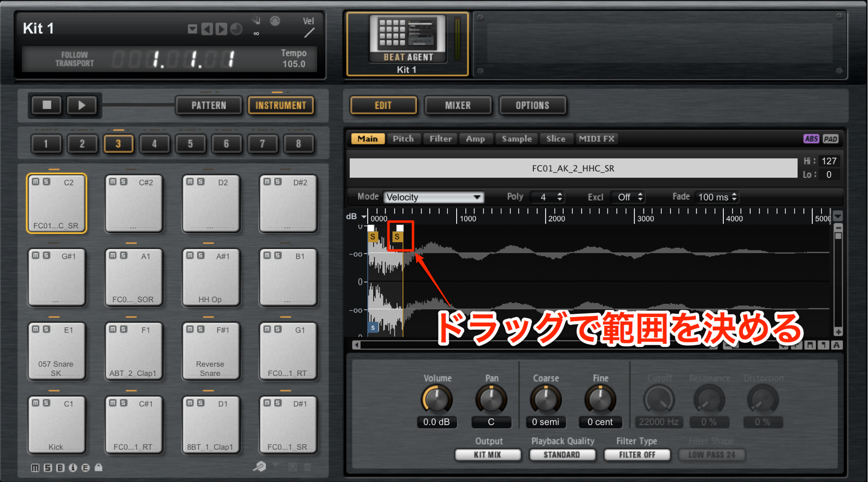Switch to the Sample tab
Viewport: 868px width, 482px height.
tap(517, 139)
